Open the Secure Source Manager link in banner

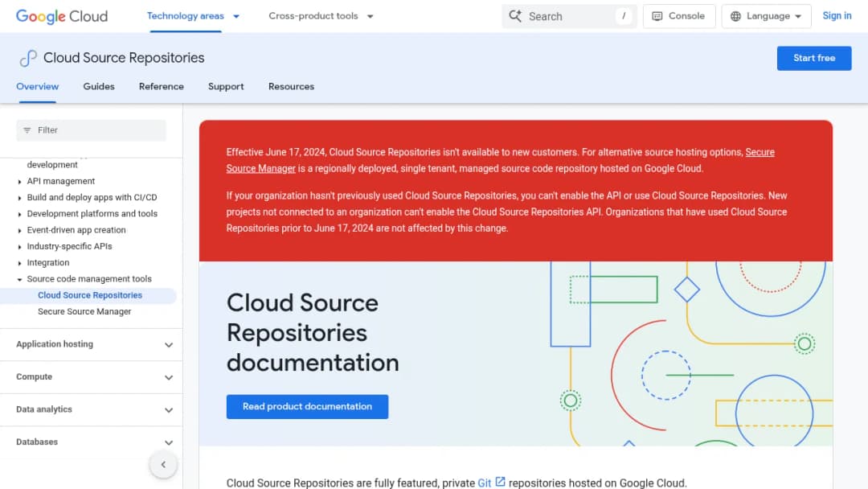[x=260, y=168]
